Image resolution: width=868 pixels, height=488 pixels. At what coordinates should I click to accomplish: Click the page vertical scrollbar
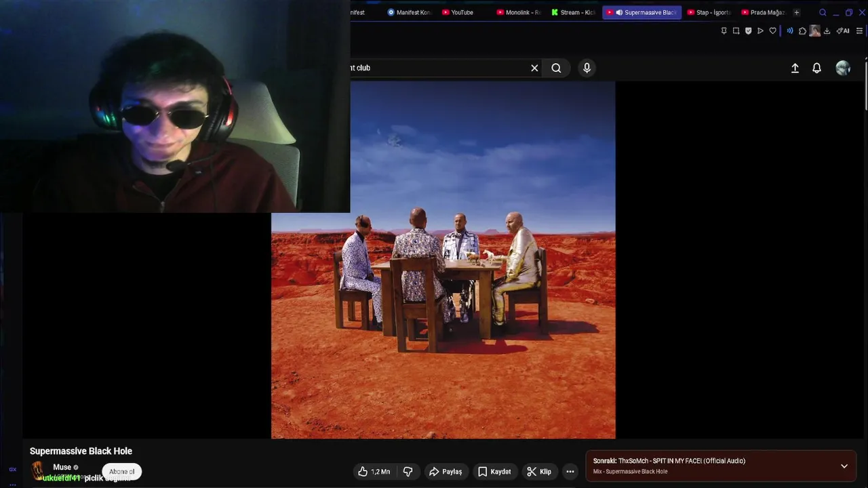[x=865, y=85]
